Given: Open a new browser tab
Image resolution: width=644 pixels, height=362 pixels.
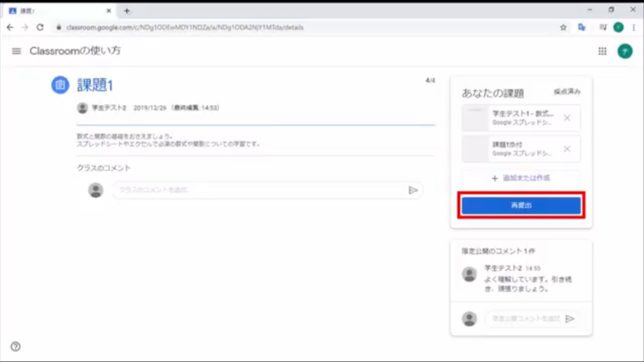Looking at the screenshot, I should tap(126, 11).
